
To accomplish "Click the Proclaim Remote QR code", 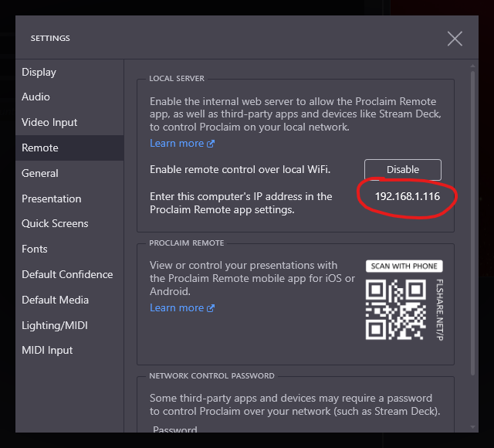I will [x=396, y=310].
